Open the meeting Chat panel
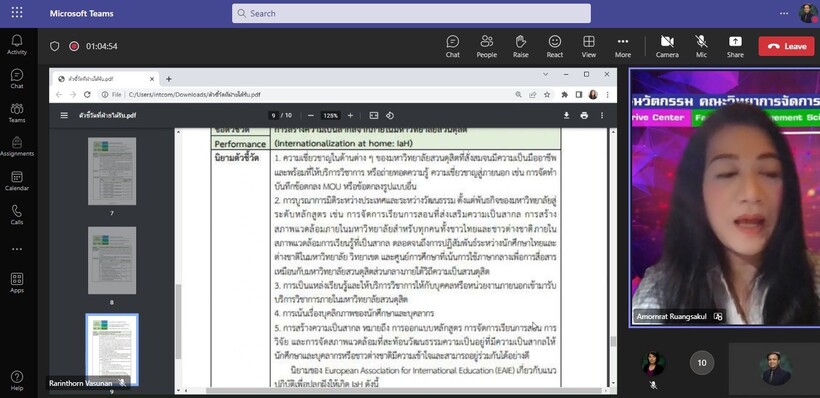 pyautogui.click(x=452, y=46)
